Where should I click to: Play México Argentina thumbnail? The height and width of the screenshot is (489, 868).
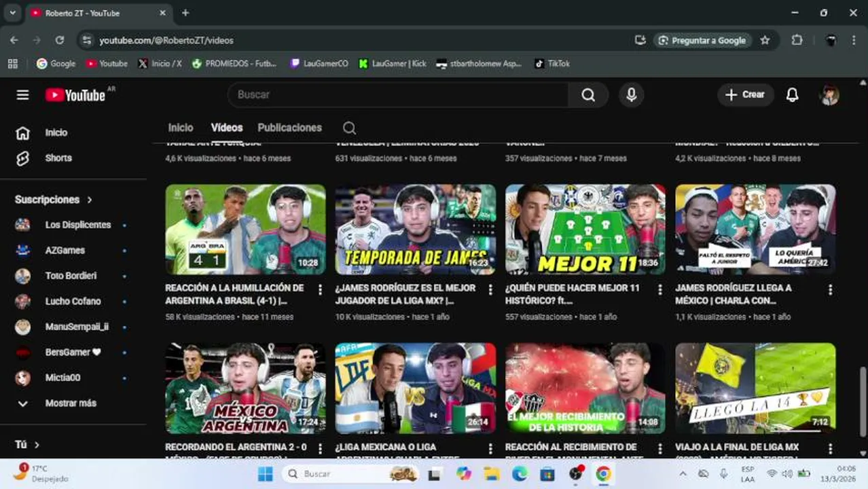pos(245,388)
